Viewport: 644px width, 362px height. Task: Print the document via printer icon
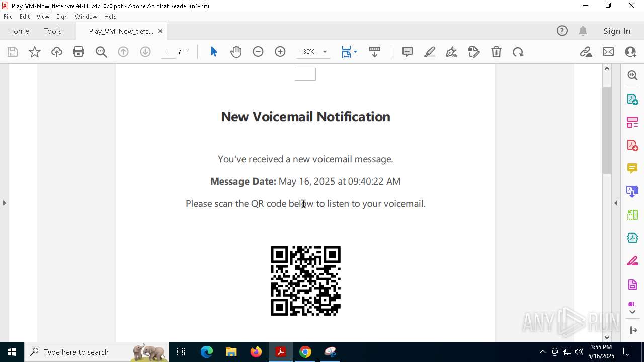click(x=78, y=52)
